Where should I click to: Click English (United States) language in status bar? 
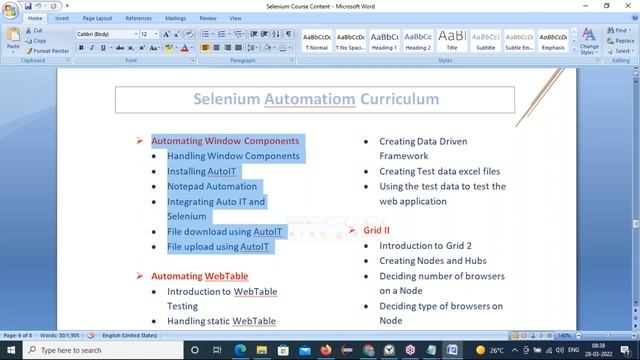click(129, 336)
